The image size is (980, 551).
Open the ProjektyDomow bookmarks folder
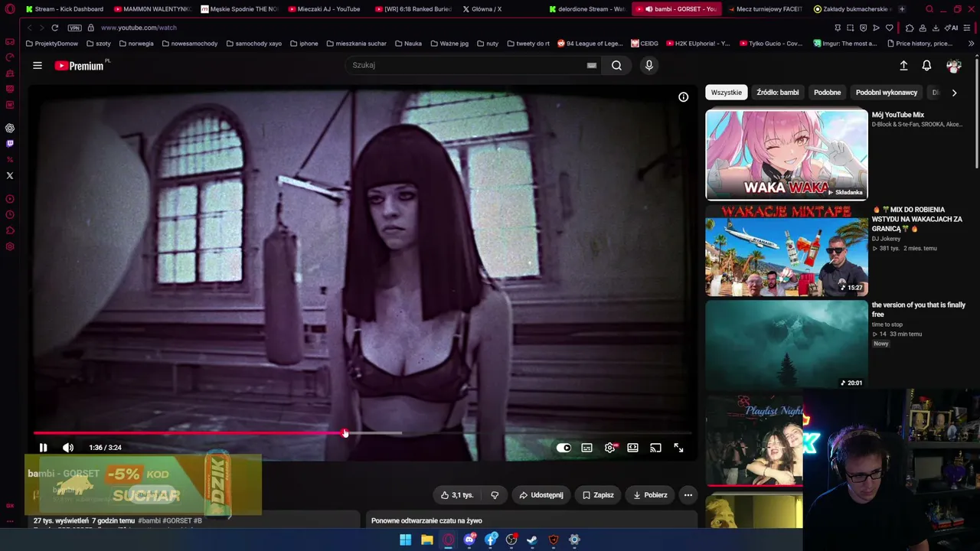pos(52,44)
